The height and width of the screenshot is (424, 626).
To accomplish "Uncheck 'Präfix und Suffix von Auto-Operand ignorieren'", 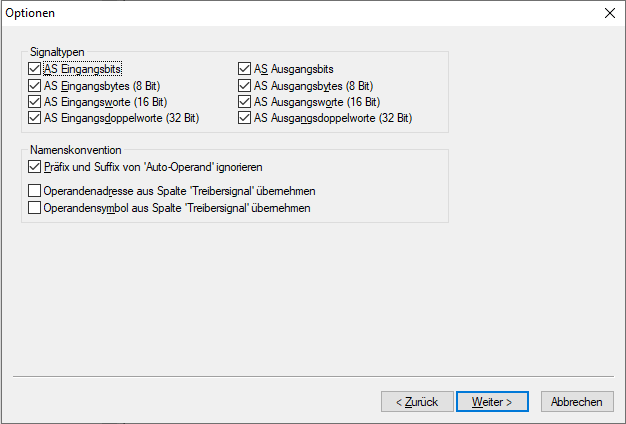I will point(36,167).
